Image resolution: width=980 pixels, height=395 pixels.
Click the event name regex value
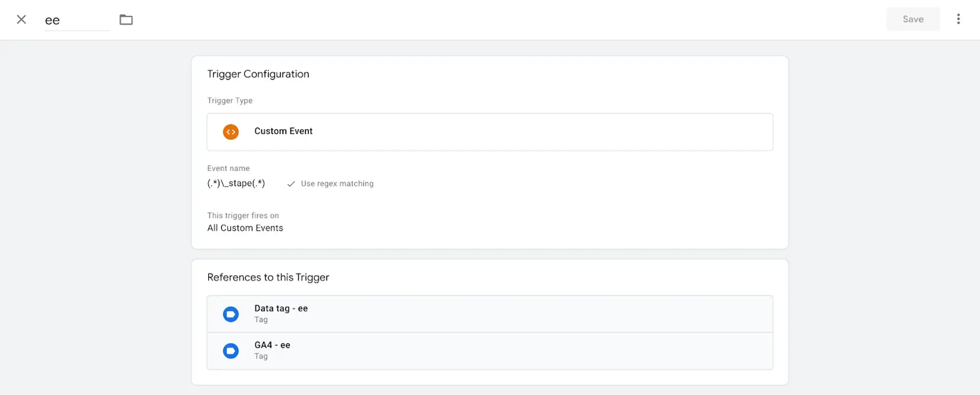(x=236, y=183)
